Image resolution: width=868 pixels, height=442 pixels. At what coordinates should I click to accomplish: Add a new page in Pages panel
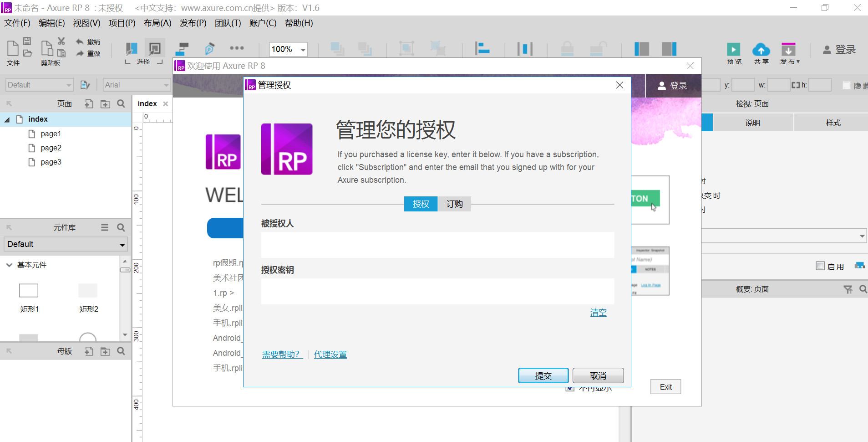(x=89, y=104)
